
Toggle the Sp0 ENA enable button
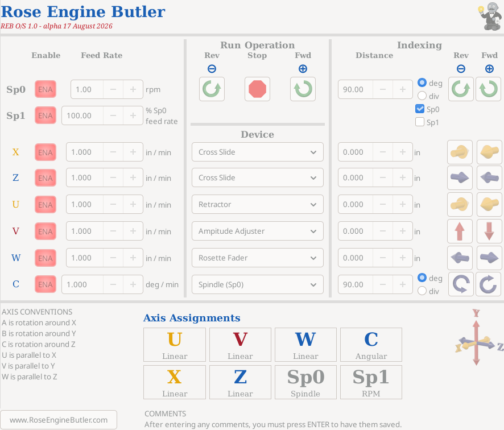point(46,89)
